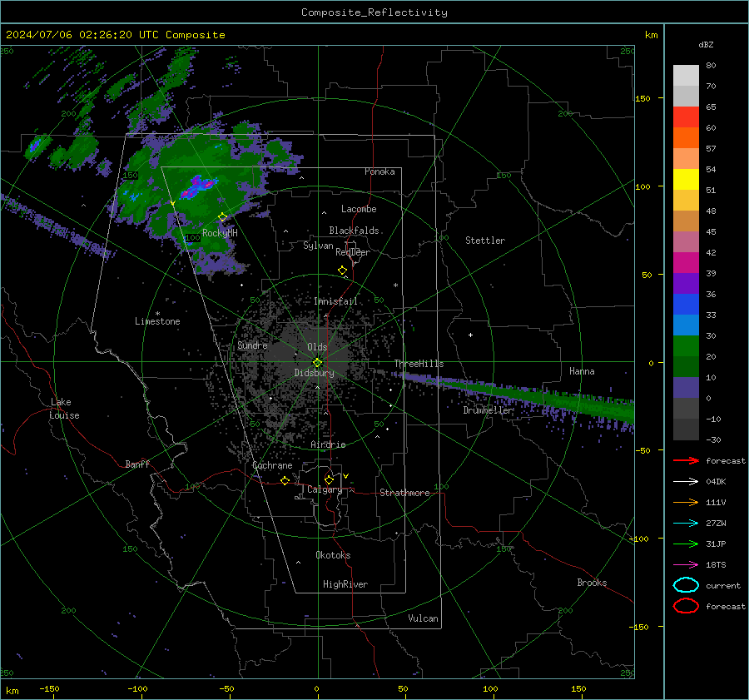Click the Innisfail label
Viewport: 749px width, 700px height.
pos(335,301)
